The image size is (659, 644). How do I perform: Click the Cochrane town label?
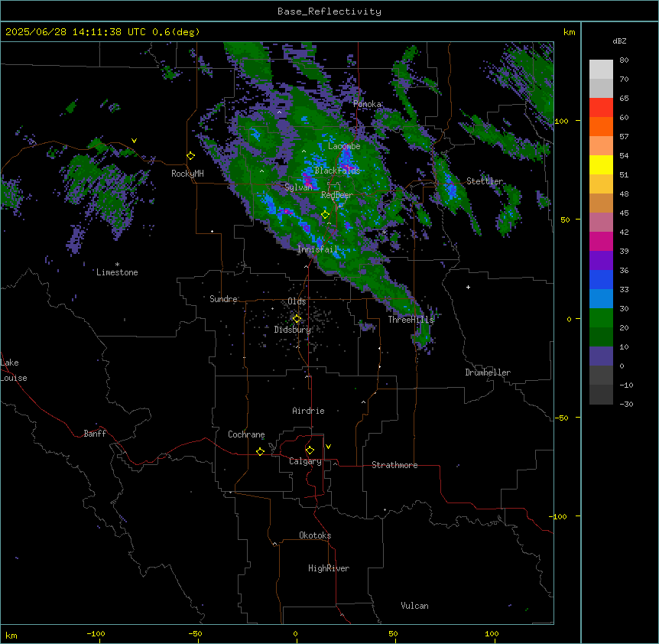[246, 434]
